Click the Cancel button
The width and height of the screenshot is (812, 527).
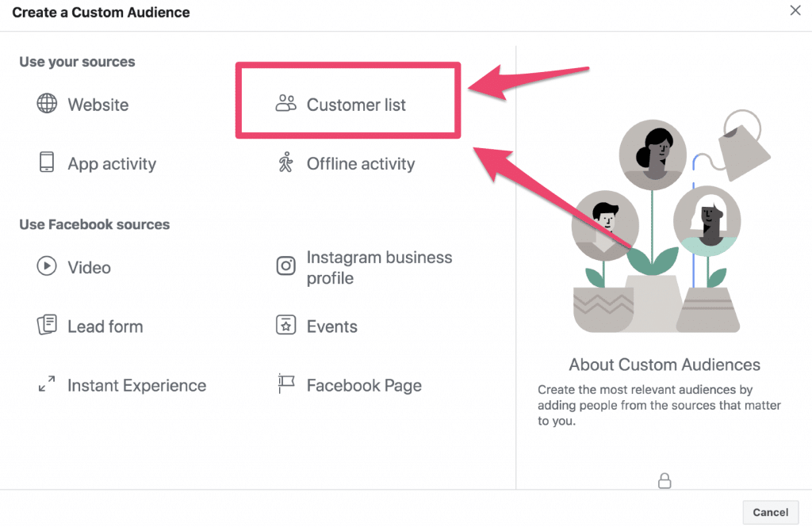[771, 512]
